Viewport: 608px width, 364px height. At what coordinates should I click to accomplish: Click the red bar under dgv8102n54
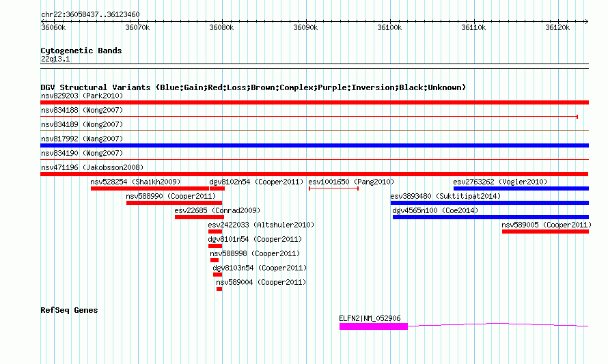(x=217, y=188)
